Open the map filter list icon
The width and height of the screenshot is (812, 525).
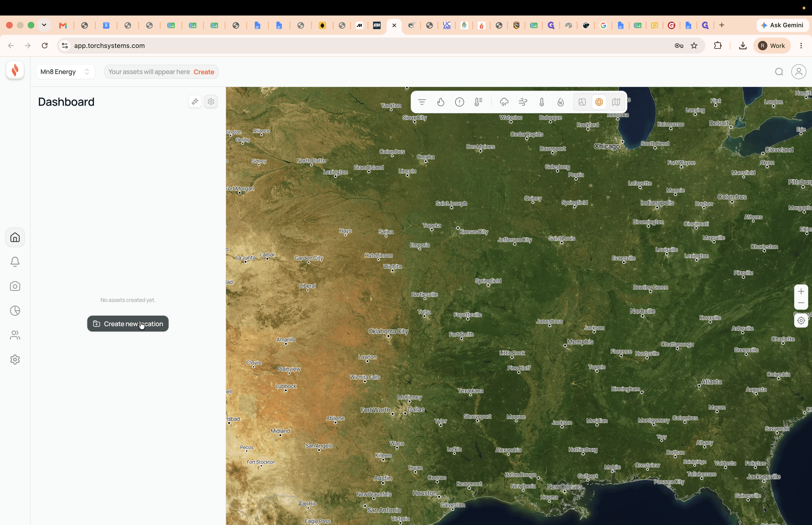(422, 102)
